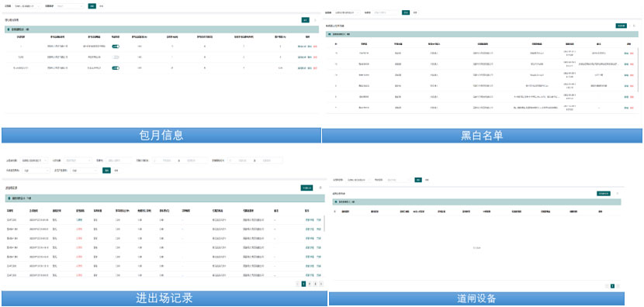Open the second dropdown in 进出场记录 top filter row
This screenshot has height=307, width=644.
78,160
